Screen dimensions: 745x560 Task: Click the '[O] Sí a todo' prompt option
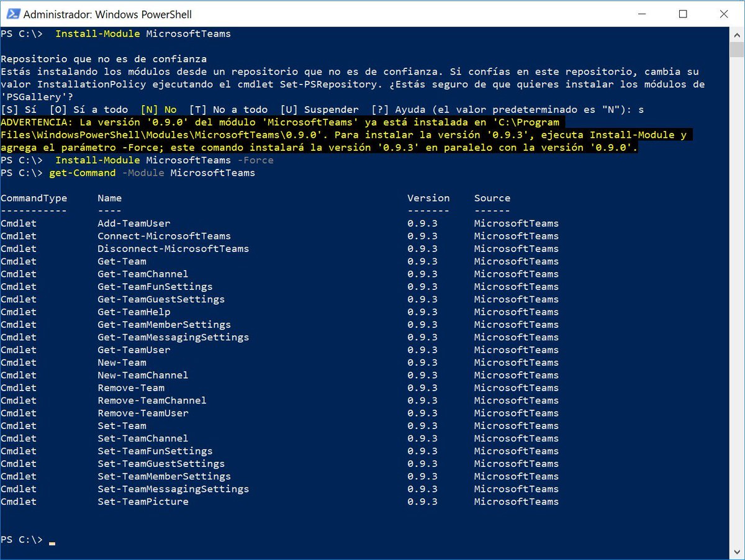(88, 109)
